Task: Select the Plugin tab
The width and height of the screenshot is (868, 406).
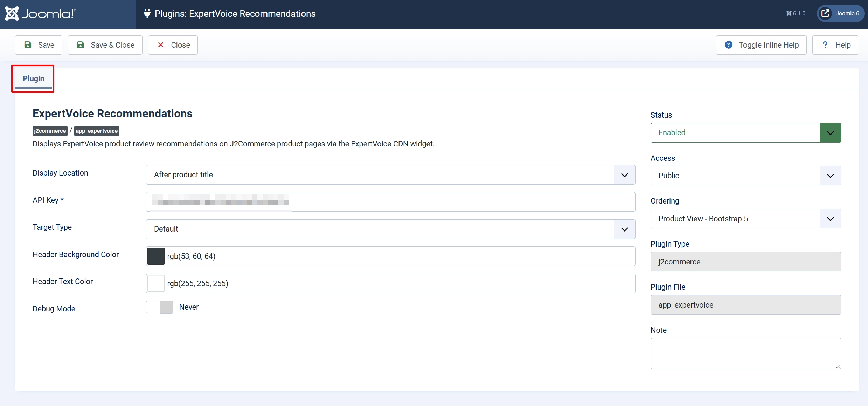Action: [33, 78]
